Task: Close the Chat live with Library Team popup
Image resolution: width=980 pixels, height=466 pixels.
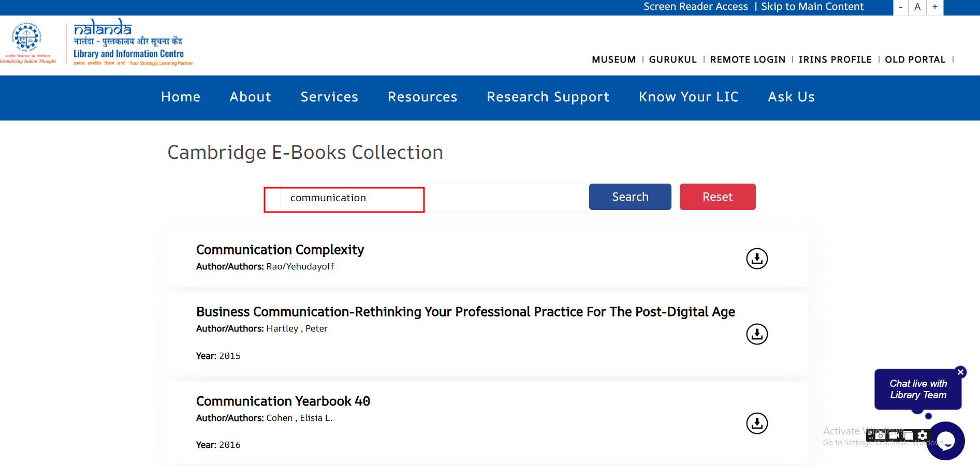Action: coord(960,372)
